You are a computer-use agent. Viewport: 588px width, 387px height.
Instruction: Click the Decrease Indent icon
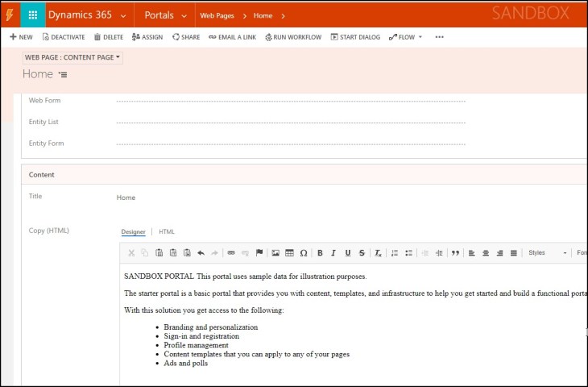(x=424, y=253)
